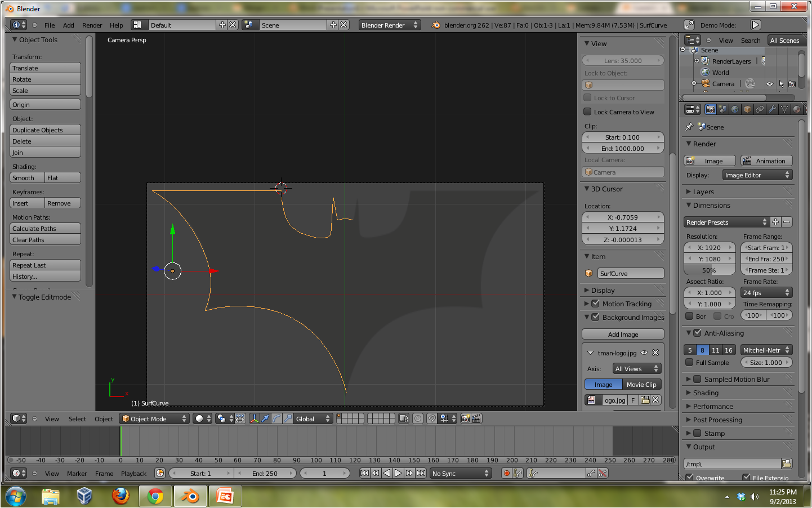Open the File menu
The image size is (812, 508).
coord(50,25)
